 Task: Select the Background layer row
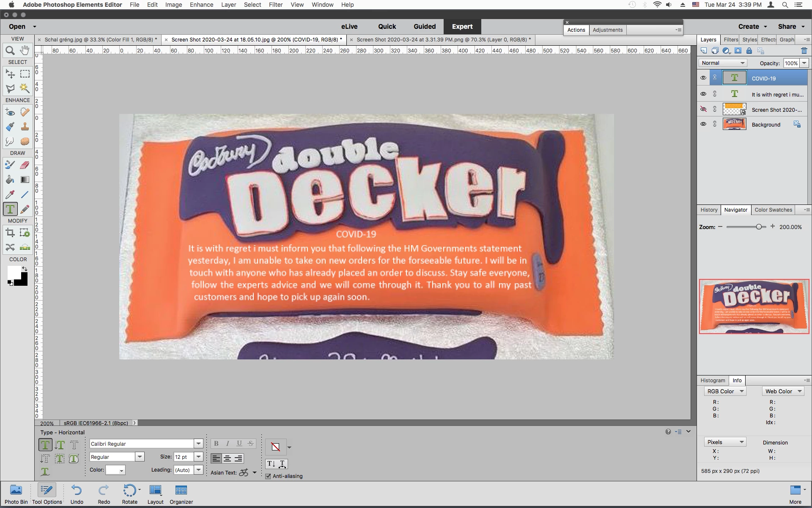(765, 124)
